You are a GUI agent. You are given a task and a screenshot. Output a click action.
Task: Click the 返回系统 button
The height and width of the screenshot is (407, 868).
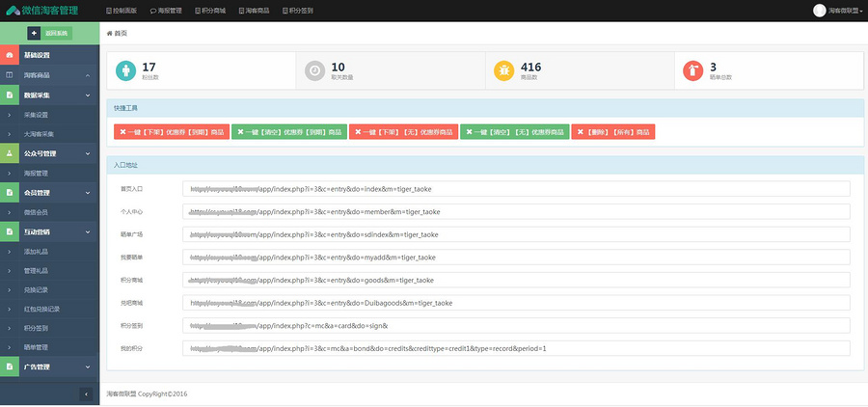pyautogui.click(x=56, y=33)
